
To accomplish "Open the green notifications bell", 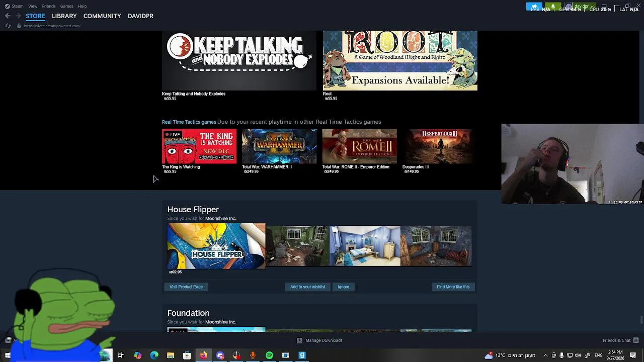I will 553,7.
